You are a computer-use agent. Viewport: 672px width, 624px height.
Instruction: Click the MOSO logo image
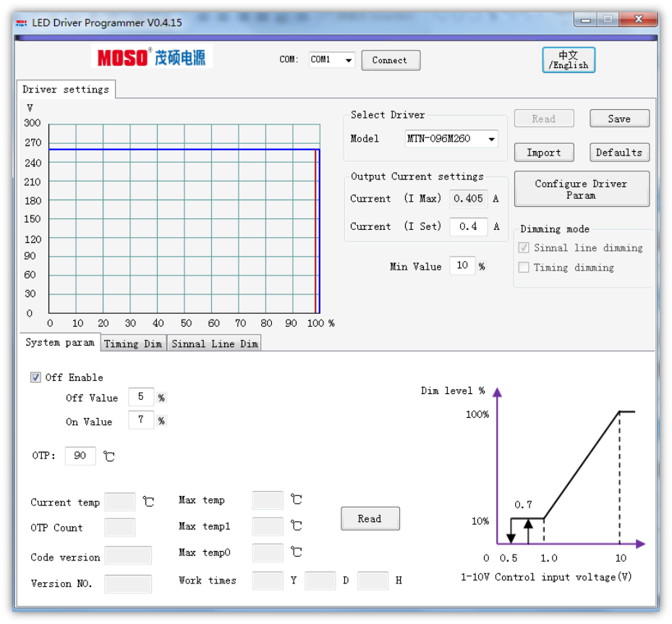pyautogui.click(x=152, y=56)
